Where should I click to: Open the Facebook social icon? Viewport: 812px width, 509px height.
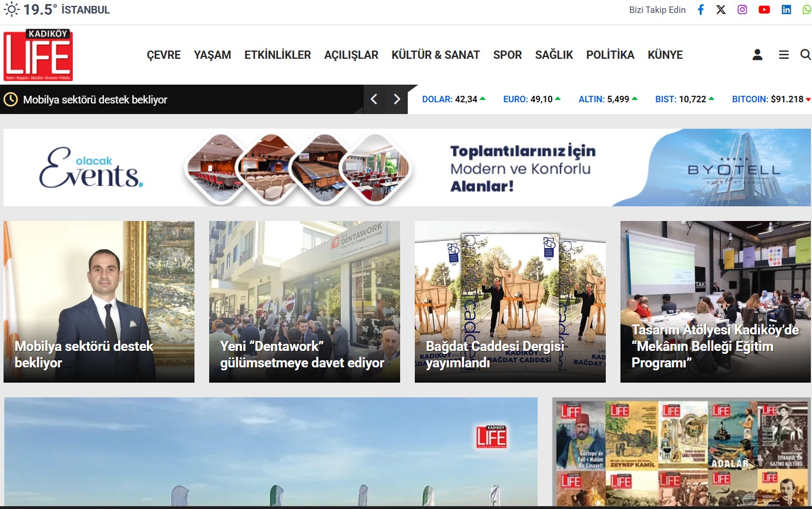700,10
